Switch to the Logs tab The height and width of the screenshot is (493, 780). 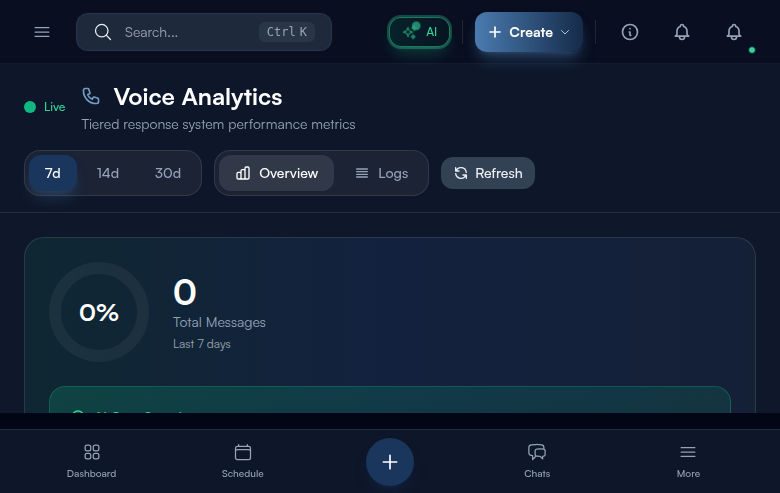click(381, 173)
